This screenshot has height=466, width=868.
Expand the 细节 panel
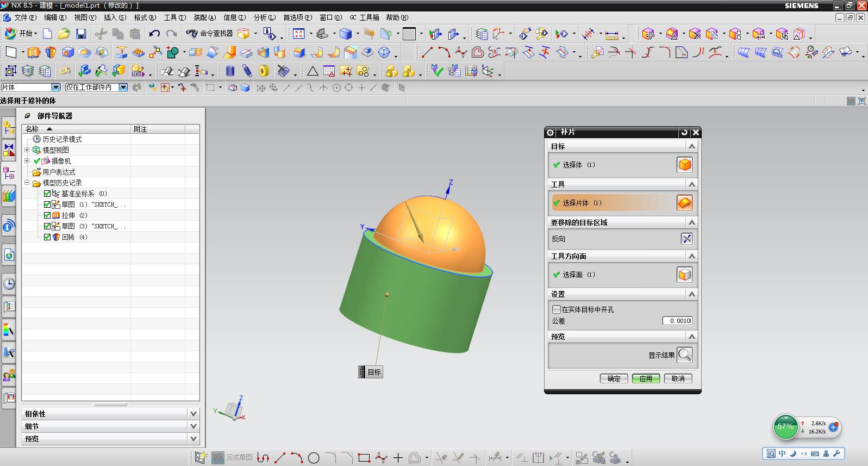(x=193, y=426)
